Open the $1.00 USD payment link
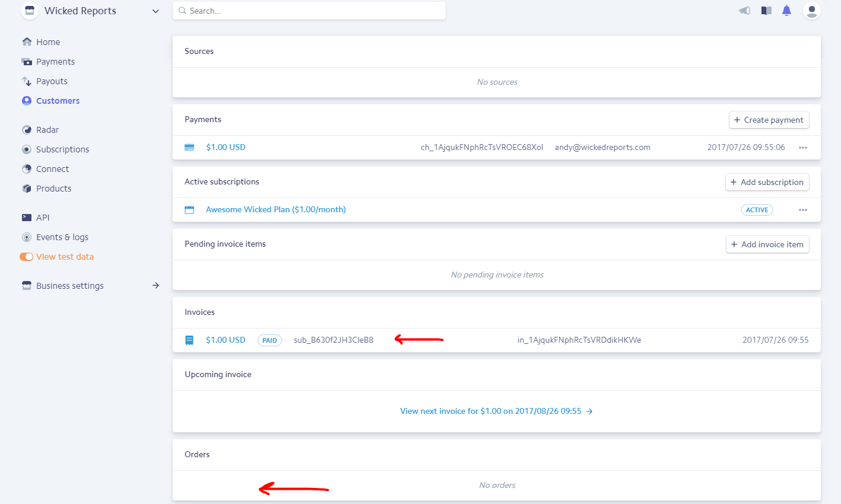 point(226,147)
